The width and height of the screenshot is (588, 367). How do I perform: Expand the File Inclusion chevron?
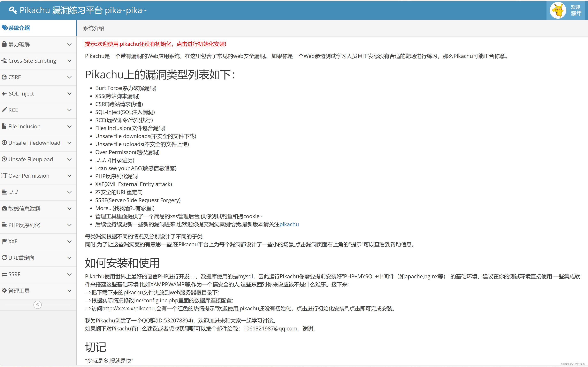(x=69, y=127)
